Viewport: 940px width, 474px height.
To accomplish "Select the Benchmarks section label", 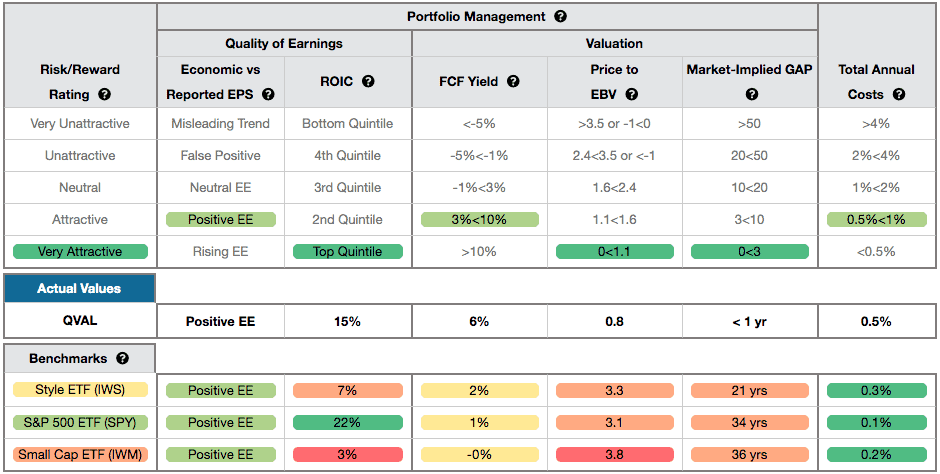I will pos(68,359).
